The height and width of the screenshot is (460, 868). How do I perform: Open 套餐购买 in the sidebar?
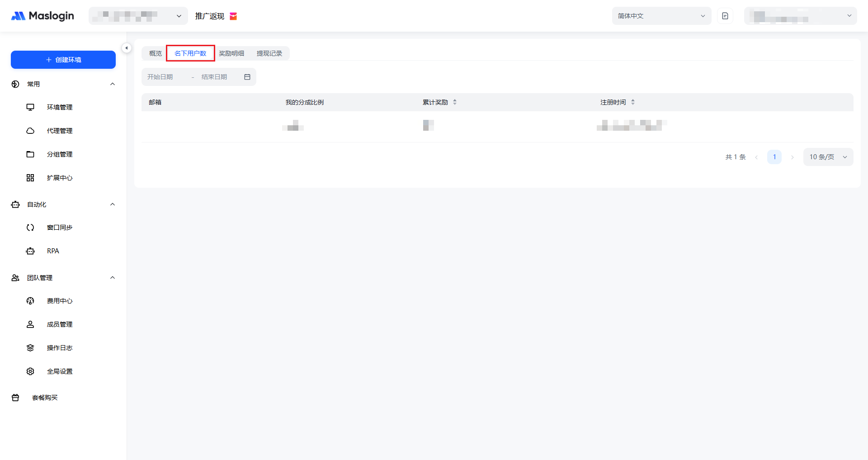pyautogui.click(x=45, y=398)
